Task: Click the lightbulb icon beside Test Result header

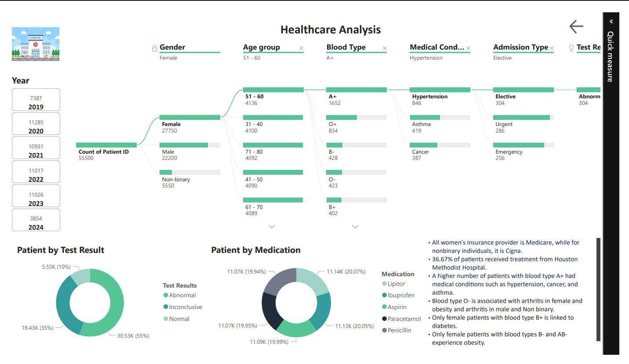Action: [571, 48]
